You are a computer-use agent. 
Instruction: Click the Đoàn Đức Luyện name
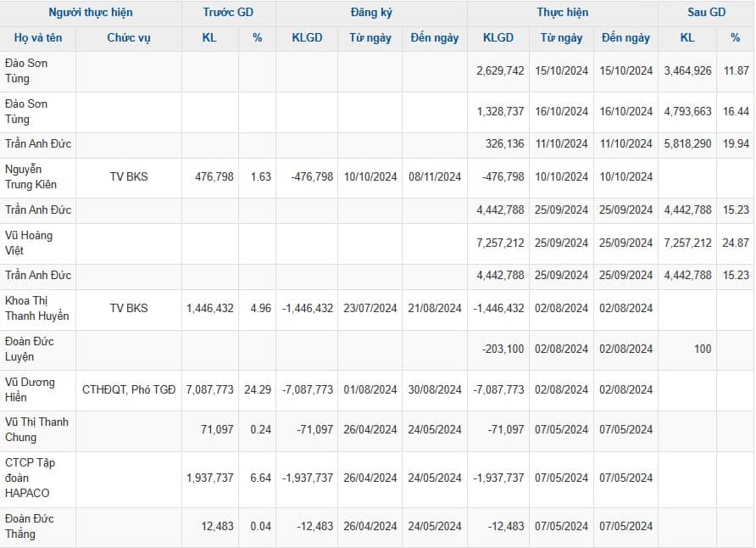pos(30,349)
